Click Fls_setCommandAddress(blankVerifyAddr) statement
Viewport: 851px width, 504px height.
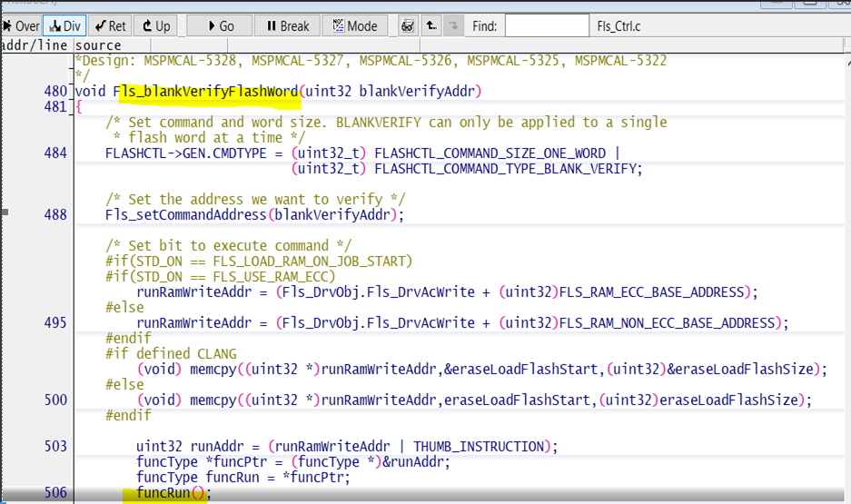254,215
